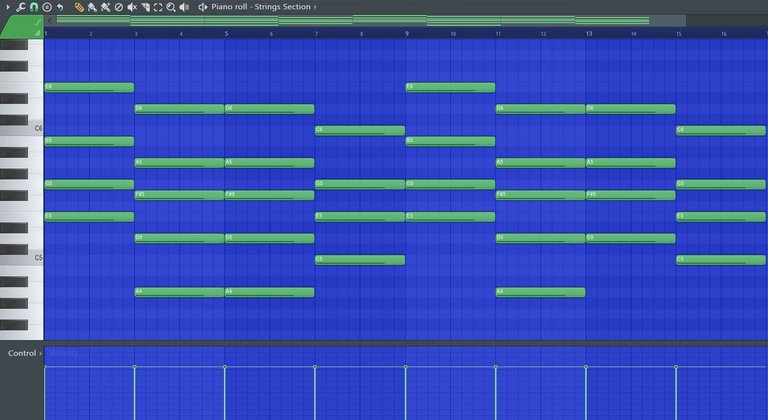Viewport: 768px width, 420px height.
Task: Select the D6 note at bar 3
Action: point(179,109)
